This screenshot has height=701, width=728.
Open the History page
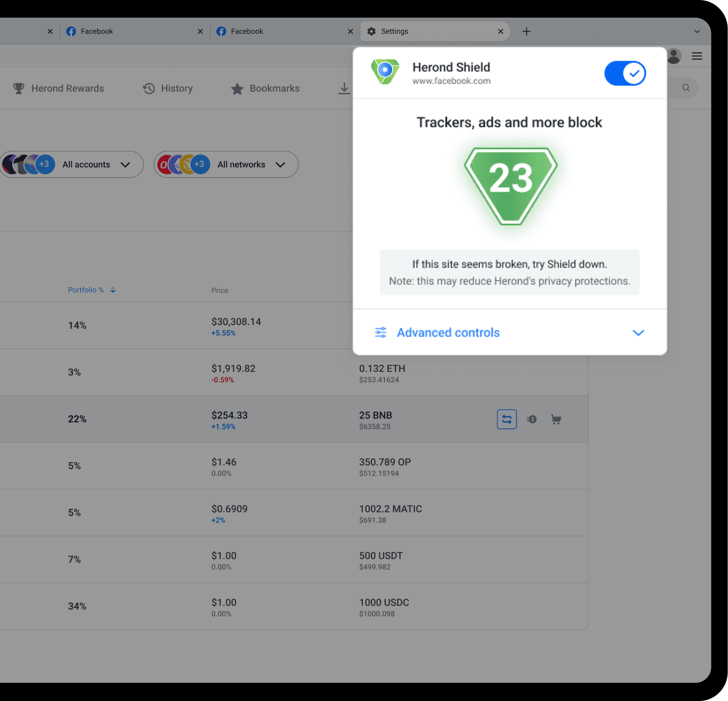pyautogui.click(x=168, y=88)
